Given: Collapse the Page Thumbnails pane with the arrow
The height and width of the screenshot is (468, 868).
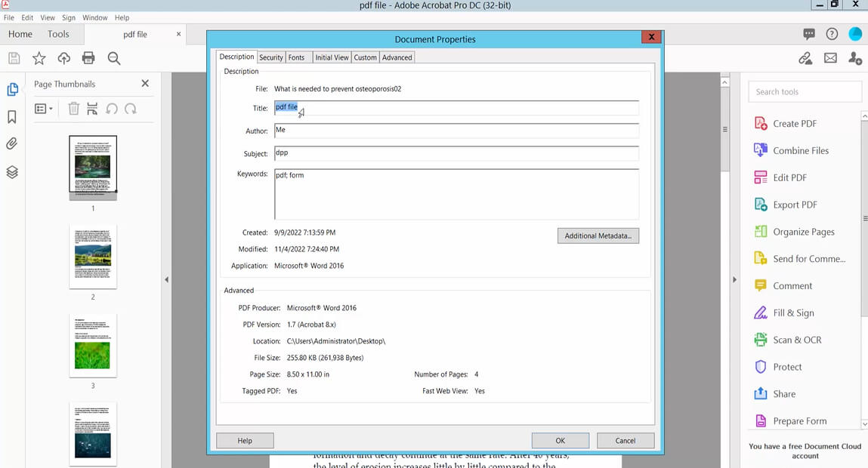Looking at the screenshot, I should point(166,279).
